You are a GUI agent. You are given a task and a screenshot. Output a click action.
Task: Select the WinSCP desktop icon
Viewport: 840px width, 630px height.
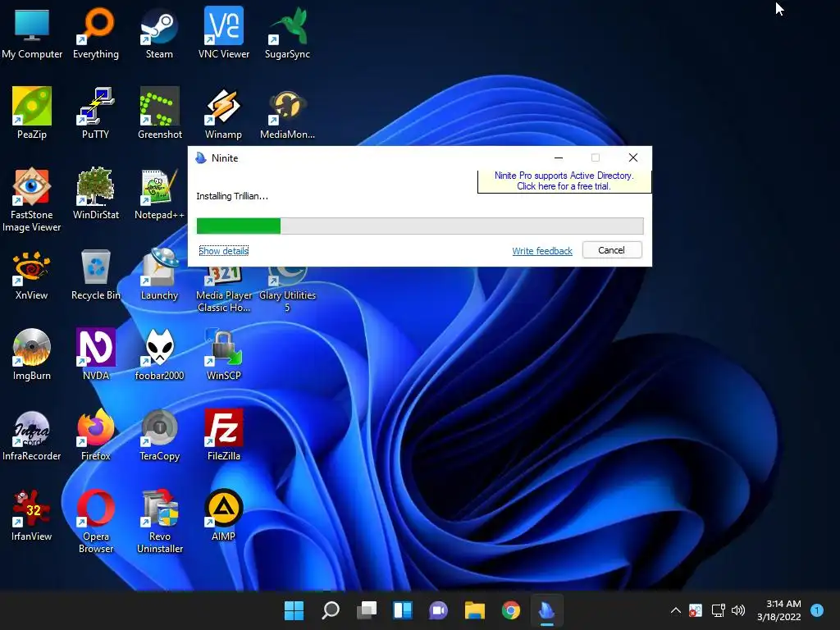[x=224, y=354]
